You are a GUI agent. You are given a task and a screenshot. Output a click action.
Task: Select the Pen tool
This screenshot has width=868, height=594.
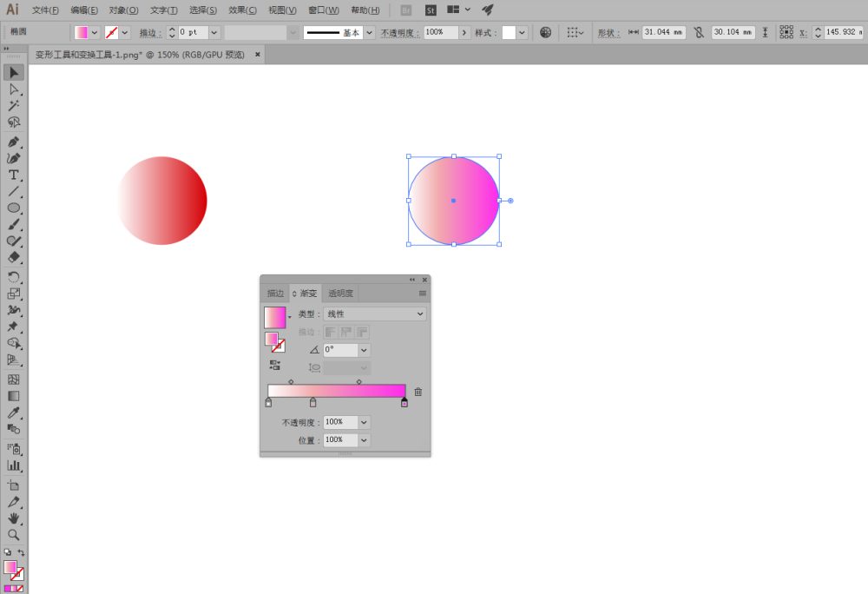(x=14, y=142)
